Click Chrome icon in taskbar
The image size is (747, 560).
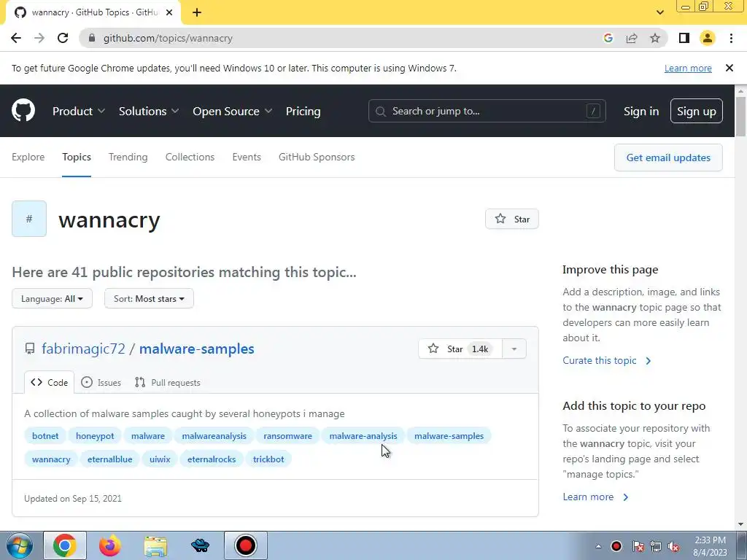click(x=65, y=545)
